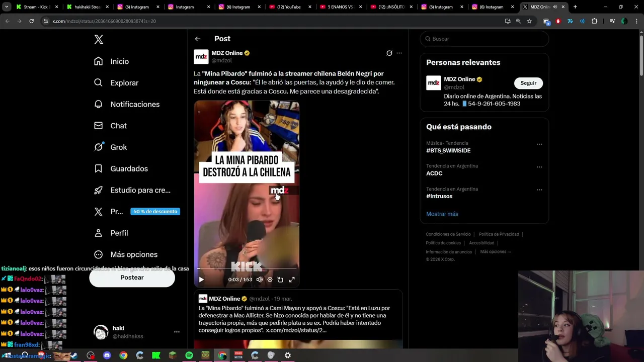Open the quoted post link x.com/mdzol/status/2...
Image resolution: width=644 pixels, height=362 pixels.
[x=296, y=330]
